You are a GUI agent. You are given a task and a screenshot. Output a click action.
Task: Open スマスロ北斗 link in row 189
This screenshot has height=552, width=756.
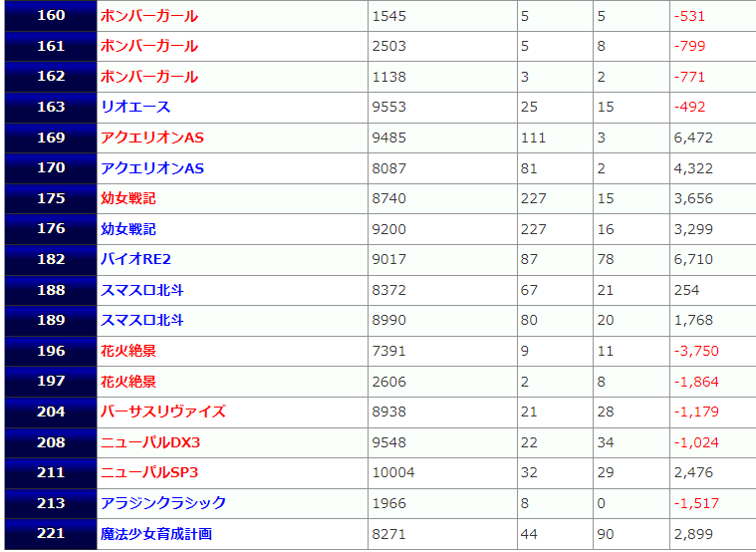click(141, 320)
